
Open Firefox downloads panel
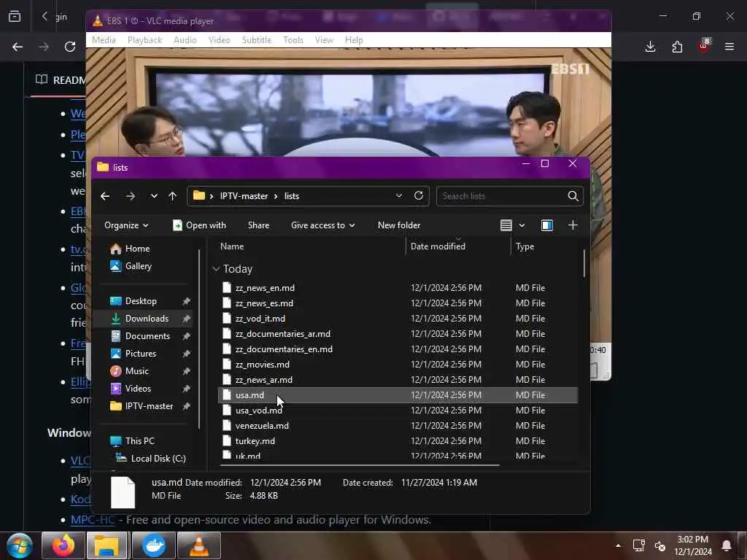tap(650, 47)
